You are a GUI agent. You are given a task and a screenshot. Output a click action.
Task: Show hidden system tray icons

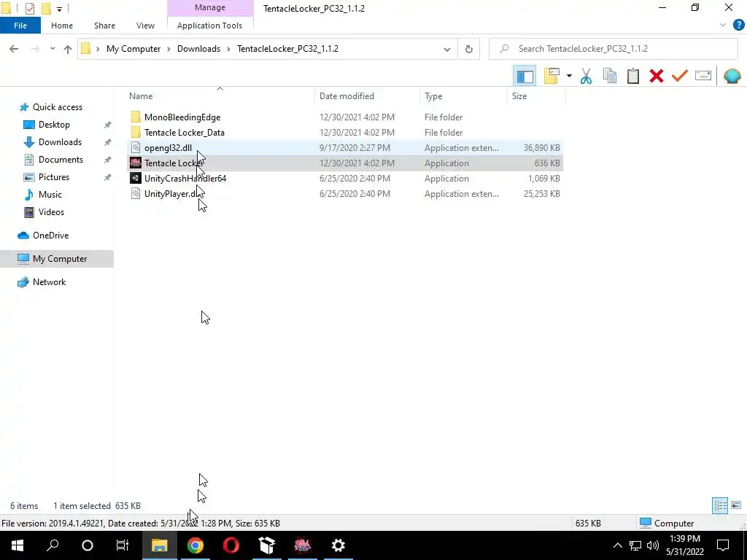click(617, 545)
